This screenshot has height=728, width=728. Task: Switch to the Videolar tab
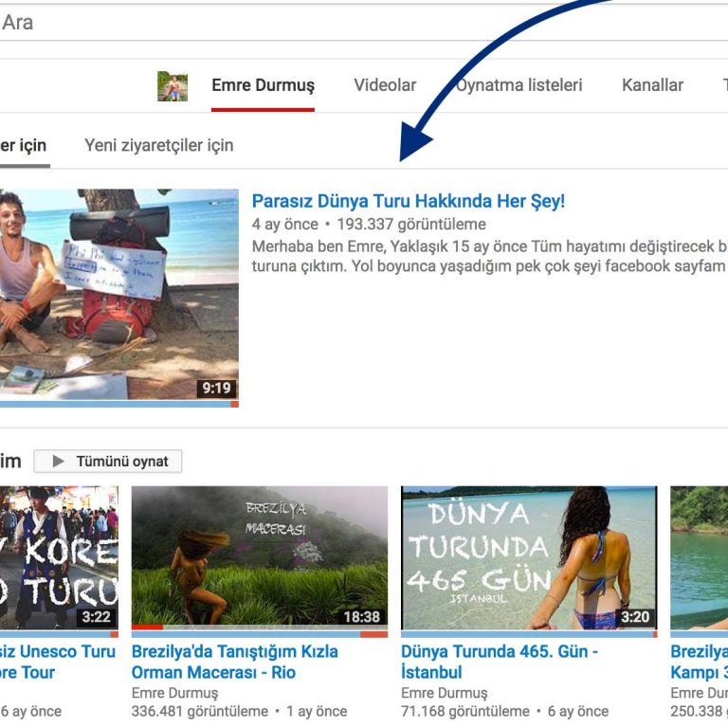385,85
